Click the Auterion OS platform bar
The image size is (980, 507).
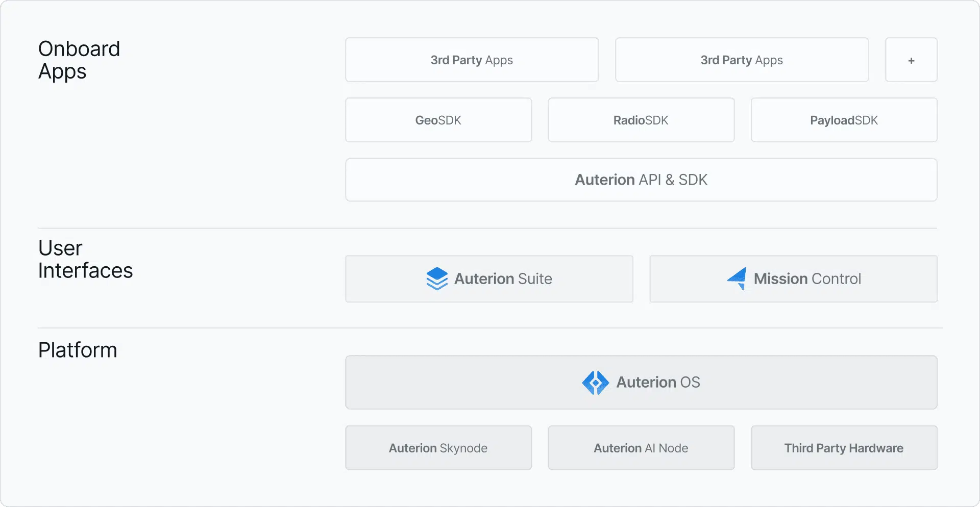641,382
